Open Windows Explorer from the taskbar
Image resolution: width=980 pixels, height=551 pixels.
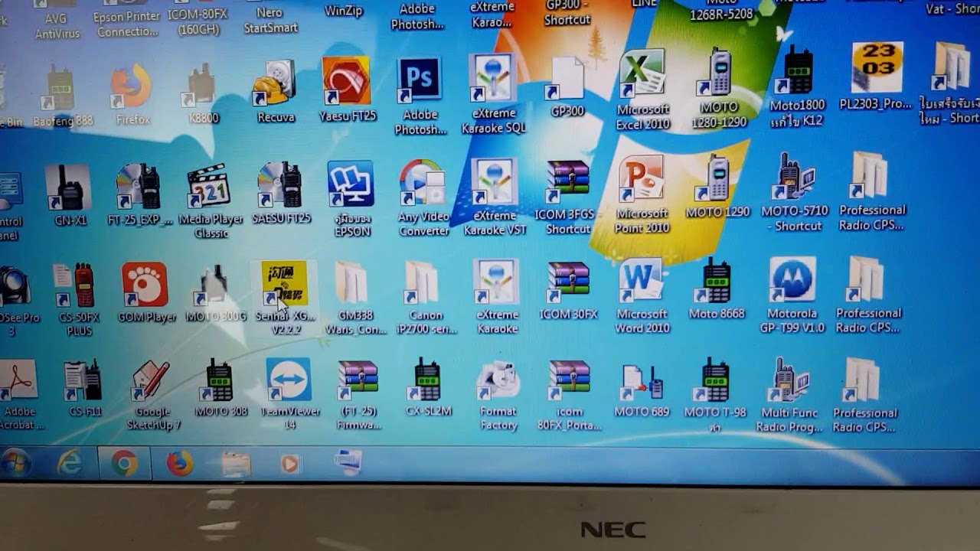click(x=235, y=464)
